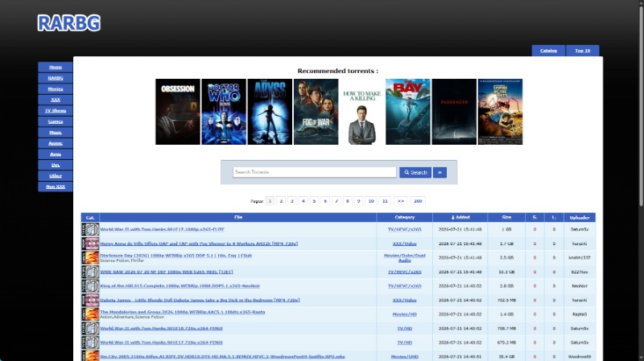Screen dimensions: 644x361
Task: Jump to last page 200
Action: coord(418,201)
